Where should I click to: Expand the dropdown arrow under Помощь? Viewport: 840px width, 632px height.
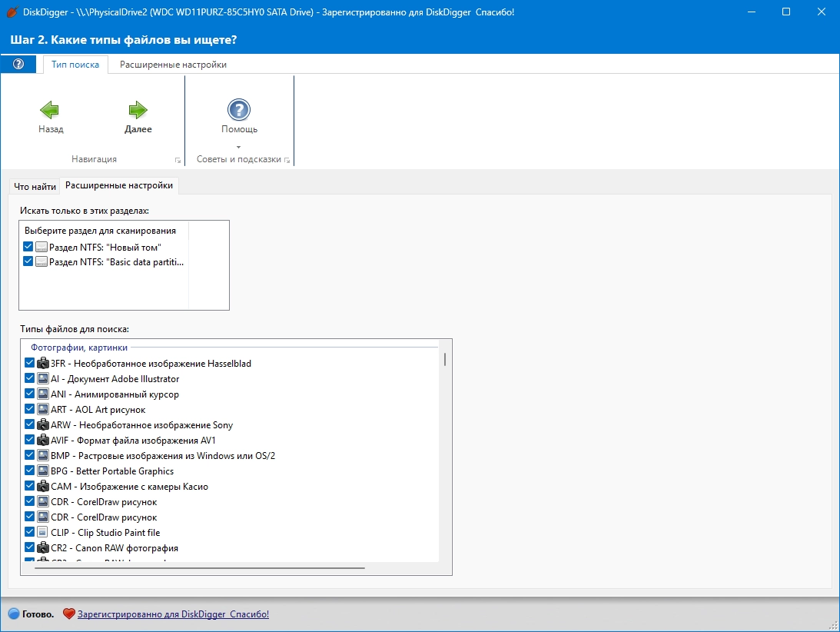[239, 147]
